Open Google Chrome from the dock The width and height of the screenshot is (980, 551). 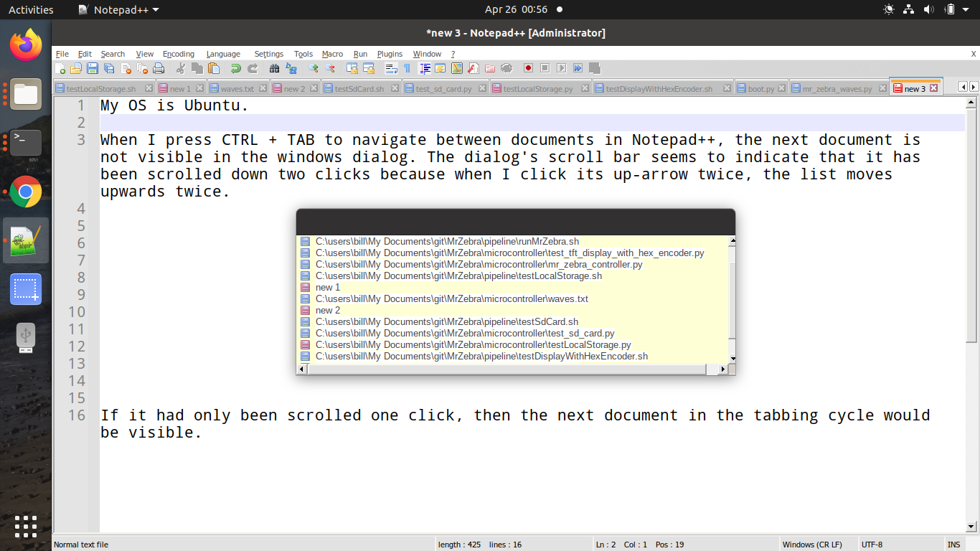[x=26, y=192]
